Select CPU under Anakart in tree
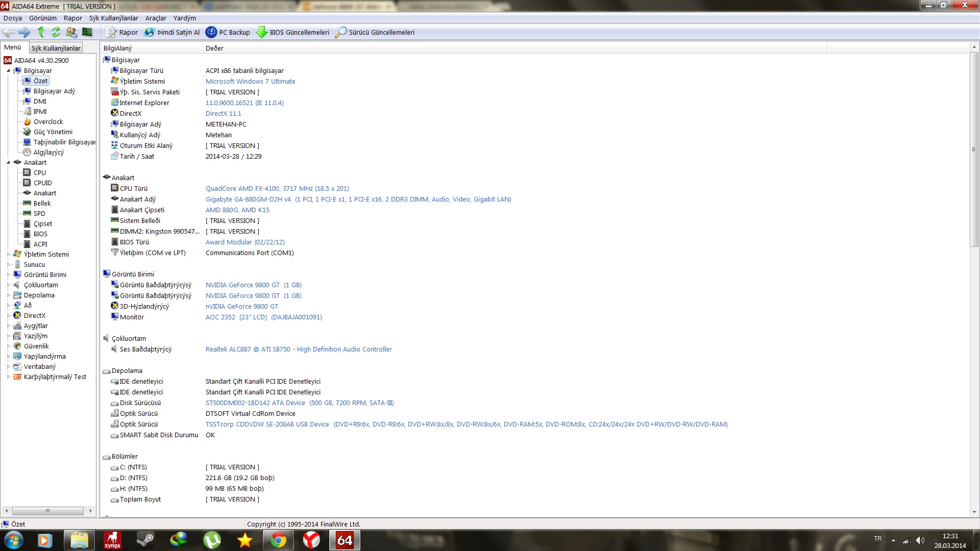The width and height of the screenshot is (980, 551). coord(40,172)
